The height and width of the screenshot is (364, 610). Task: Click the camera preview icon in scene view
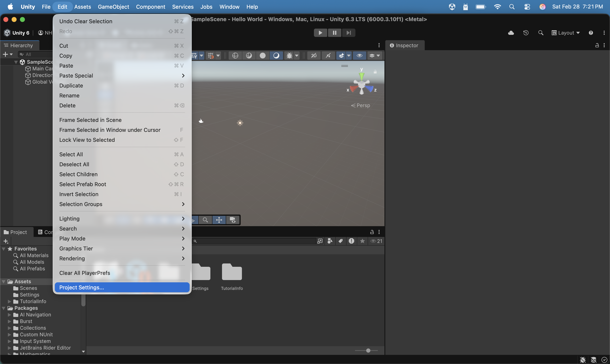coord(232,220)
